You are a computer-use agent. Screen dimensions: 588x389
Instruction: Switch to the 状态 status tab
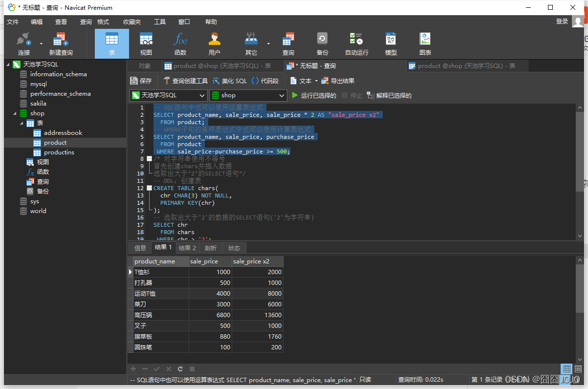234,248
